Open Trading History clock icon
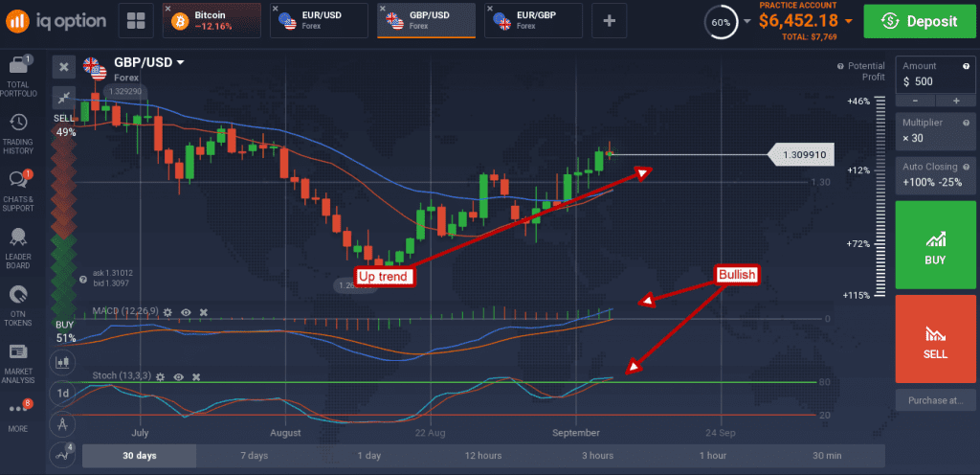This screenshot has height=475, width=980. point(19,122)
